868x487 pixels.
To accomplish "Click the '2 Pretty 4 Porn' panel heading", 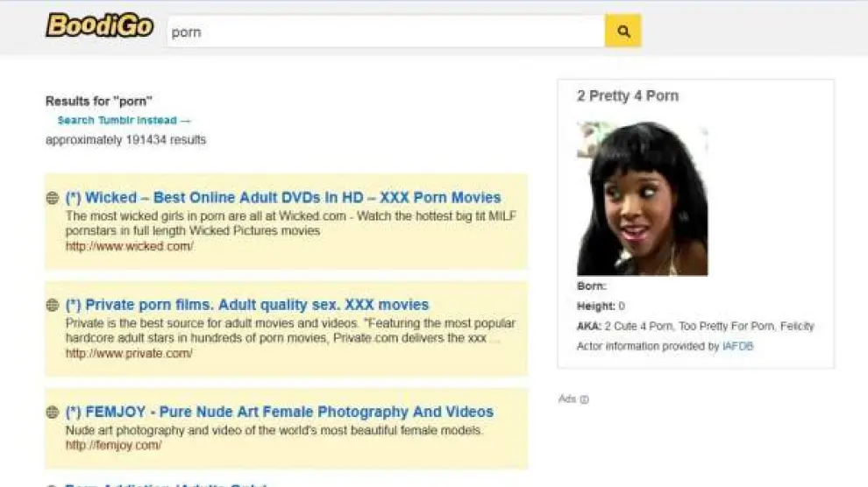I will coord(627,96).
